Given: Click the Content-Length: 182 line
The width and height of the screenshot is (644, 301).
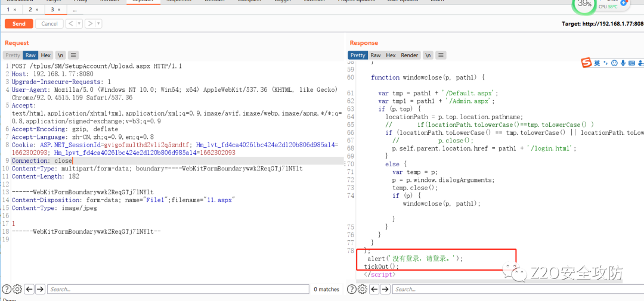Looking at the screenshot, I should click(45, 176).
